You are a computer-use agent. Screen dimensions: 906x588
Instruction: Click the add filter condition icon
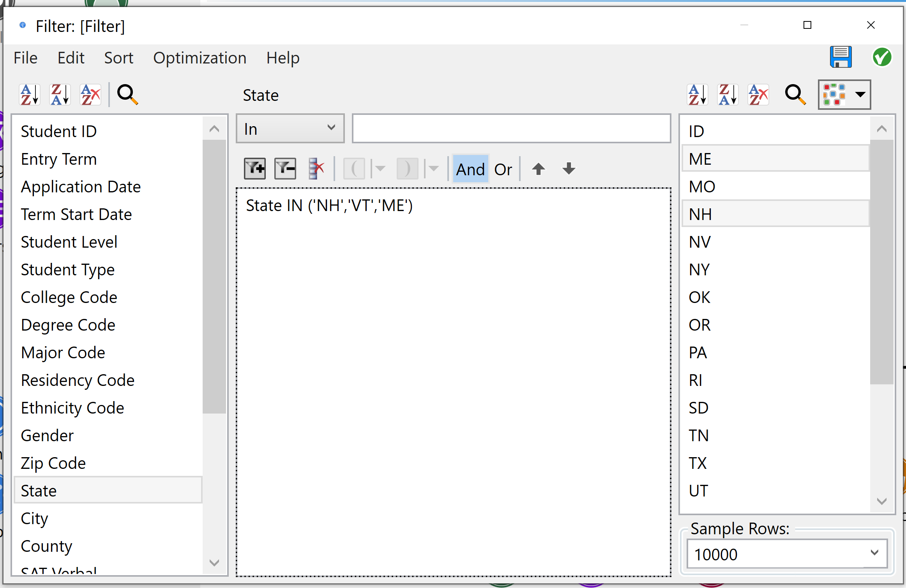254,169
